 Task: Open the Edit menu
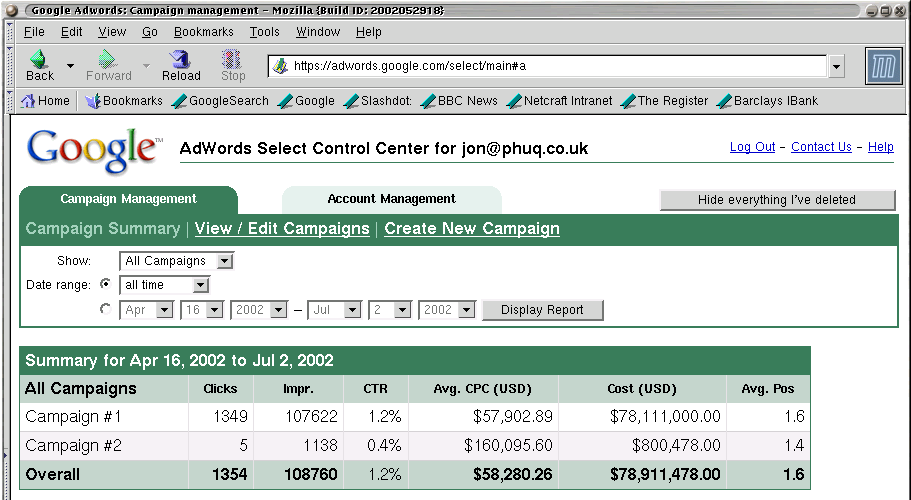[x=71, y=32]
